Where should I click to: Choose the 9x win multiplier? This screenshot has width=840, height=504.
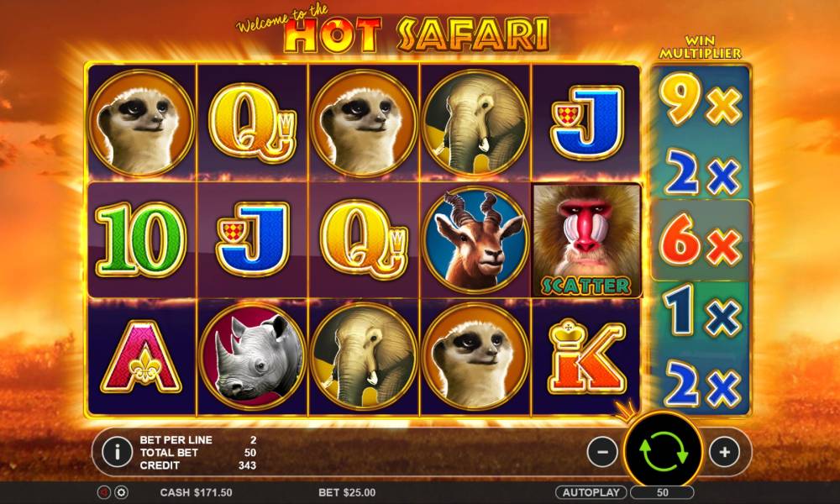point(701,99)
